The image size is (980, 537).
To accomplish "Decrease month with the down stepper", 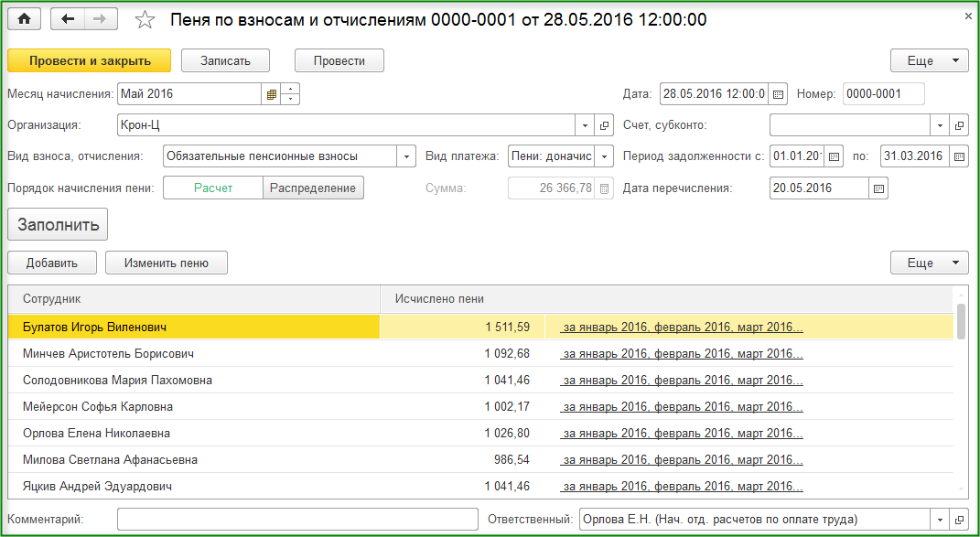I will (291, 100).
